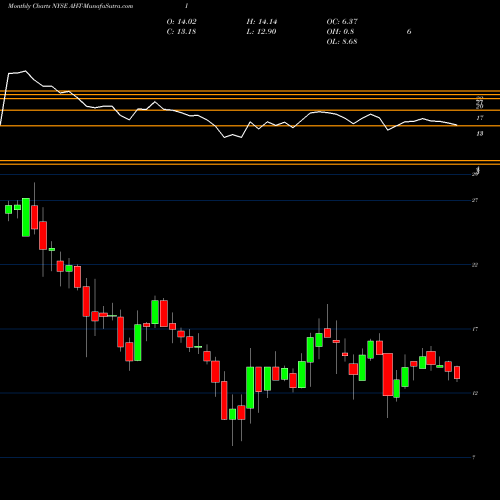The width and height of the screenshot is (500, 500).
Task: Click the "OH: 0.8" value
Action: pyautogui.click(x=340, y=32)
